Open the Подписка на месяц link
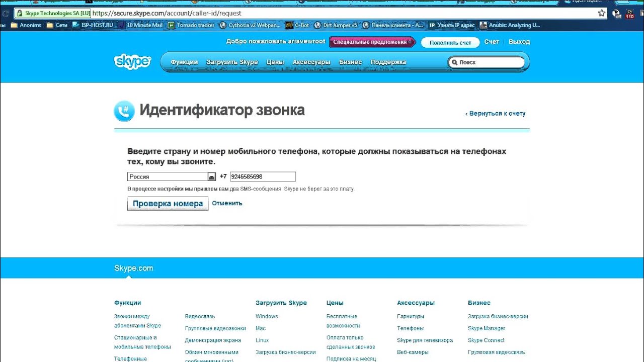Screen dimensions: 644x362 pos(351,358)
